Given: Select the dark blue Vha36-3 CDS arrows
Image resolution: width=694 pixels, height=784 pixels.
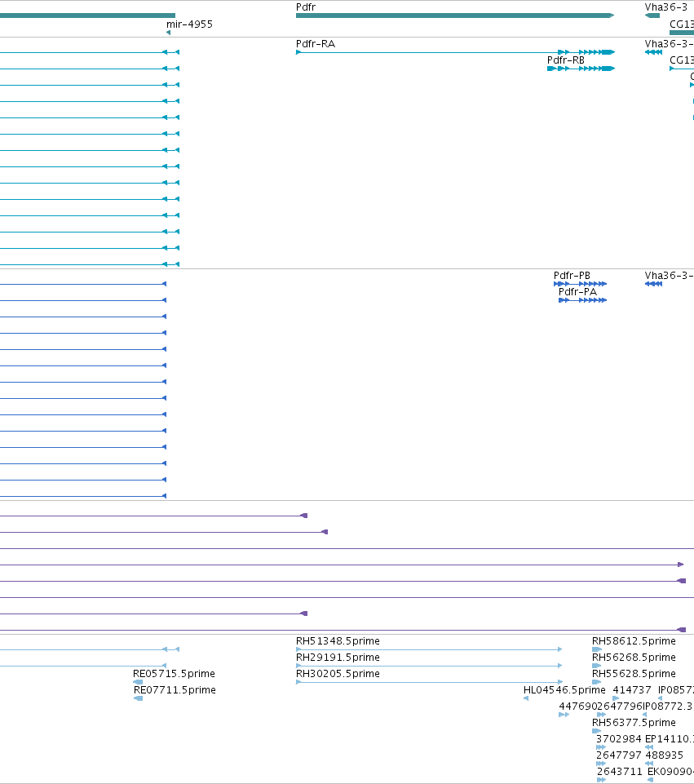Looking at the screenshot, I should [x=653, y=284].
